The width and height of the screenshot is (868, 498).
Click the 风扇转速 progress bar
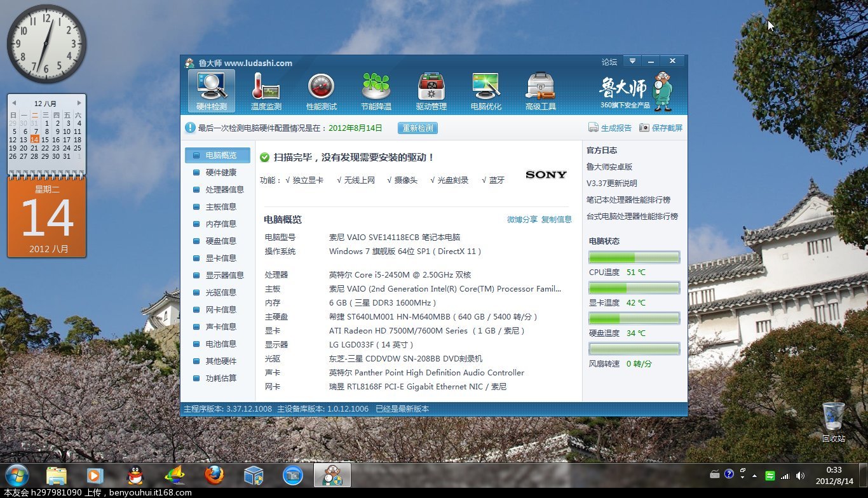[634, 349]
